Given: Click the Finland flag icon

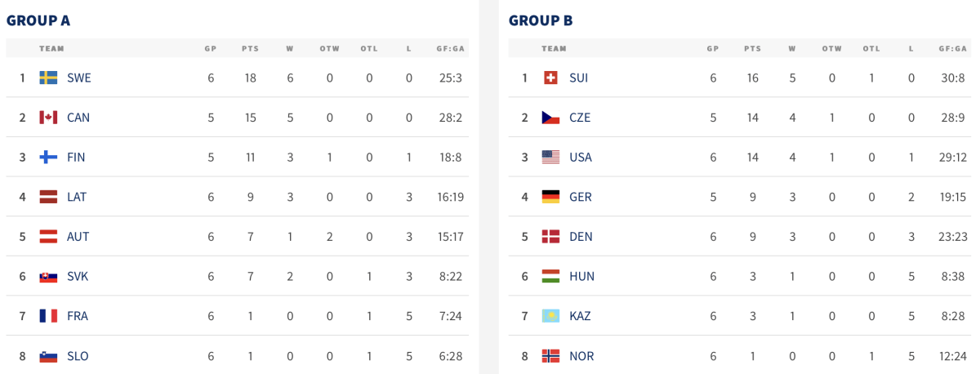Looking at the screenshot, I should click(48, 157).
